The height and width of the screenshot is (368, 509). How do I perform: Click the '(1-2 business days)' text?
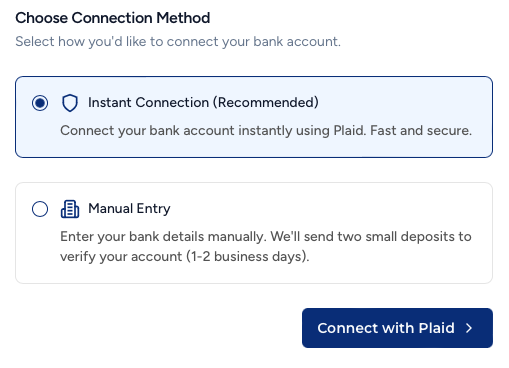point(248,257)
